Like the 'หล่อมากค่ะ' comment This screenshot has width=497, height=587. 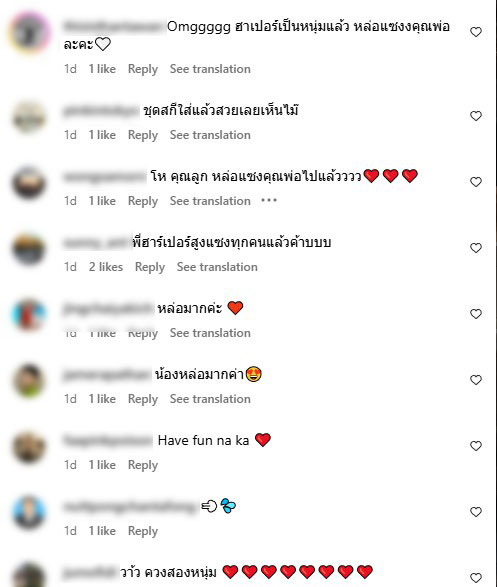[476, 314]
